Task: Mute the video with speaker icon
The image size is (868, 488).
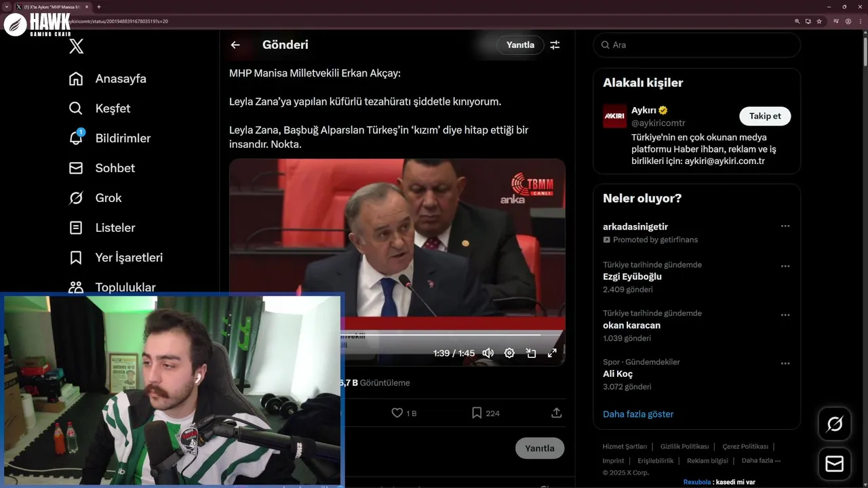Action: 488,353
